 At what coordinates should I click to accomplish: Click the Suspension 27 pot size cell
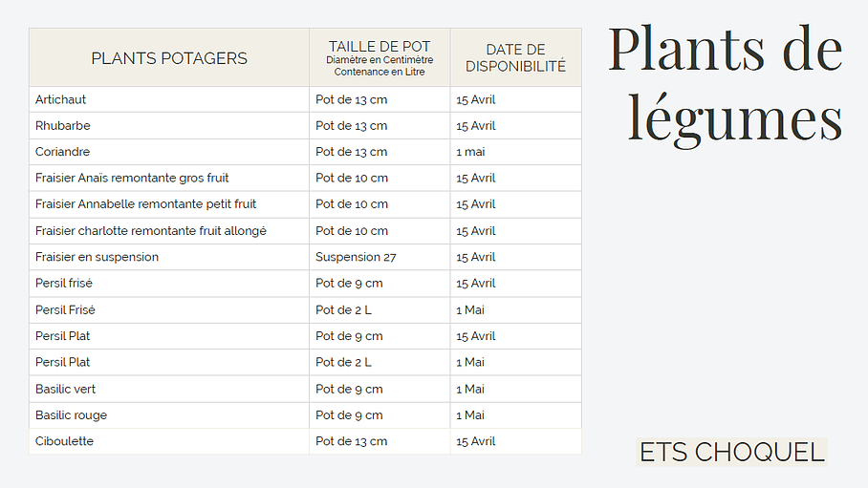tap(356, 257)
